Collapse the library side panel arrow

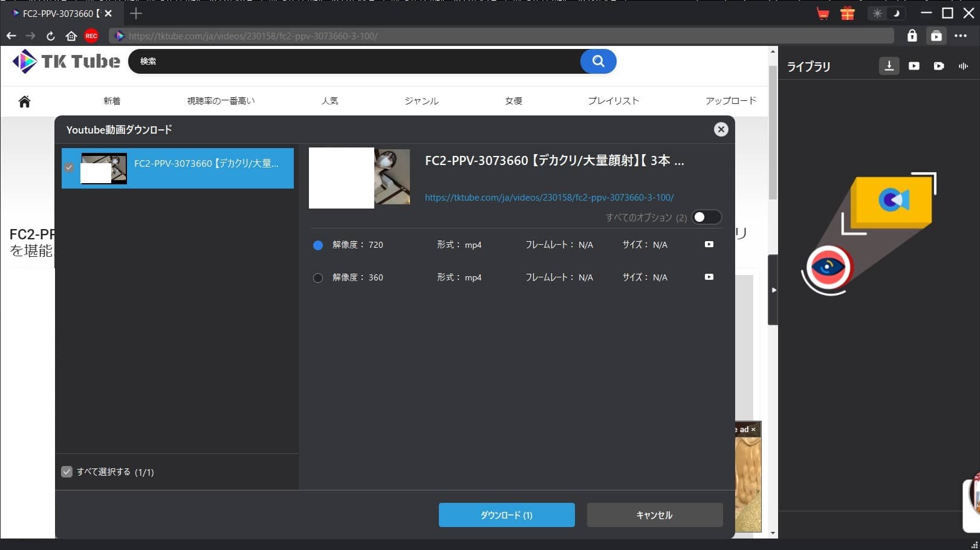pyautogui.click(x=773, y=290)
